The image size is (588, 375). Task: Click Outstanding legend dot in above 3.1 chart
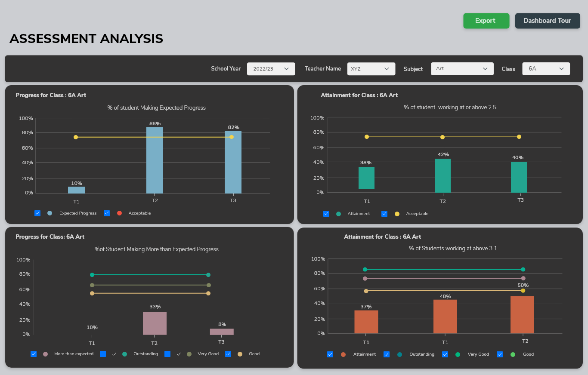[400, 354]
